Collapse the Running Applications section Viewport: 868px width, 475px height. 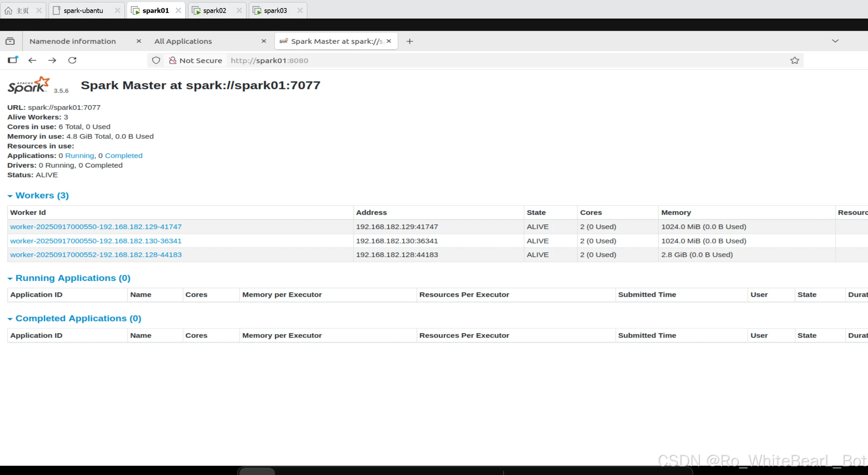tap(73, 278)
